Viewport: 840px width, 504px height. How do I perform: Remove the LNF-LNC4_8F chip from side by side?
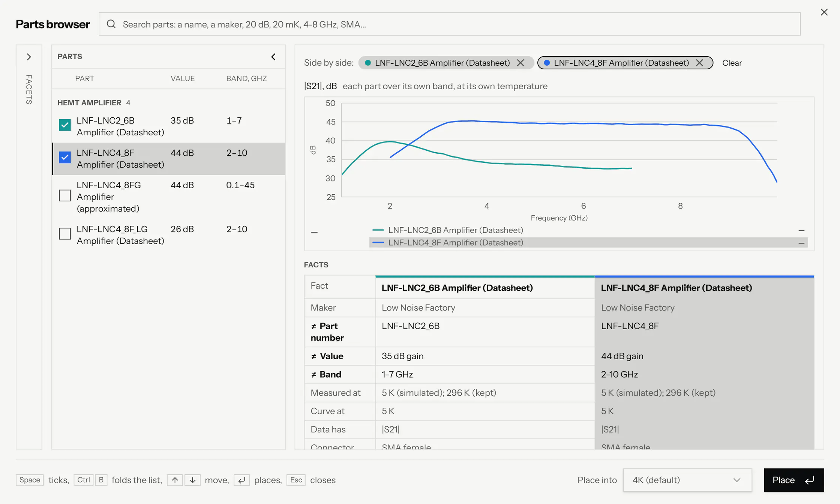pyautogui.click(x=699, y=63)
